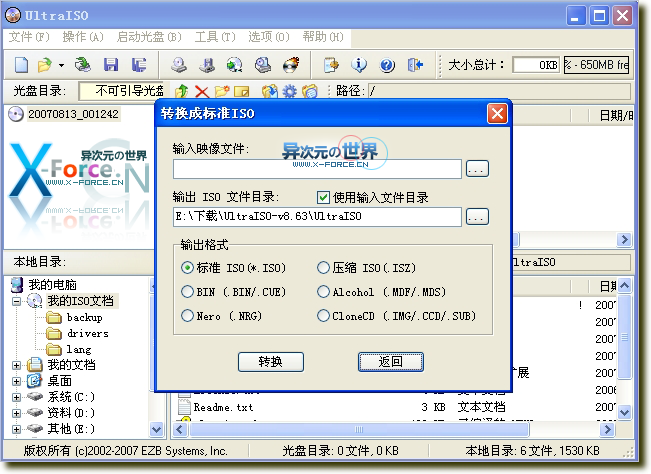
Task: Expand the 桌面 tree node
Action: [x=16, y=381]
